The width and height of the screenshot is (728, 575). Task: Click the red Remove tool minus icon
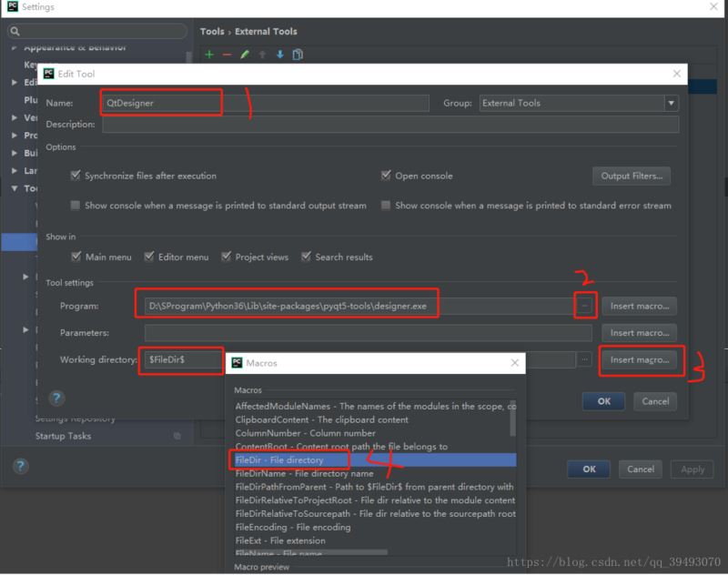(x=227, y=55)
